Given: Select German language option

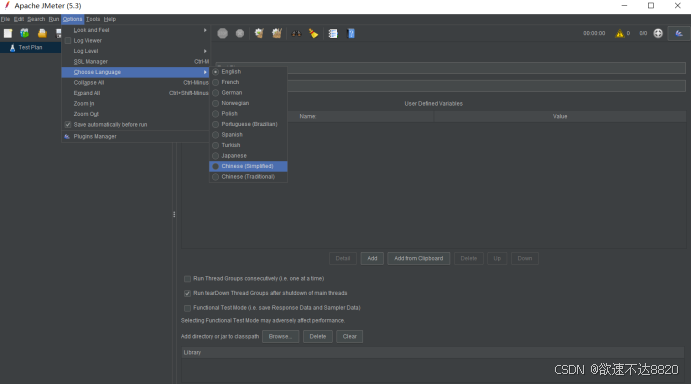Looking at the screenshot, I should tap(248, 93).
